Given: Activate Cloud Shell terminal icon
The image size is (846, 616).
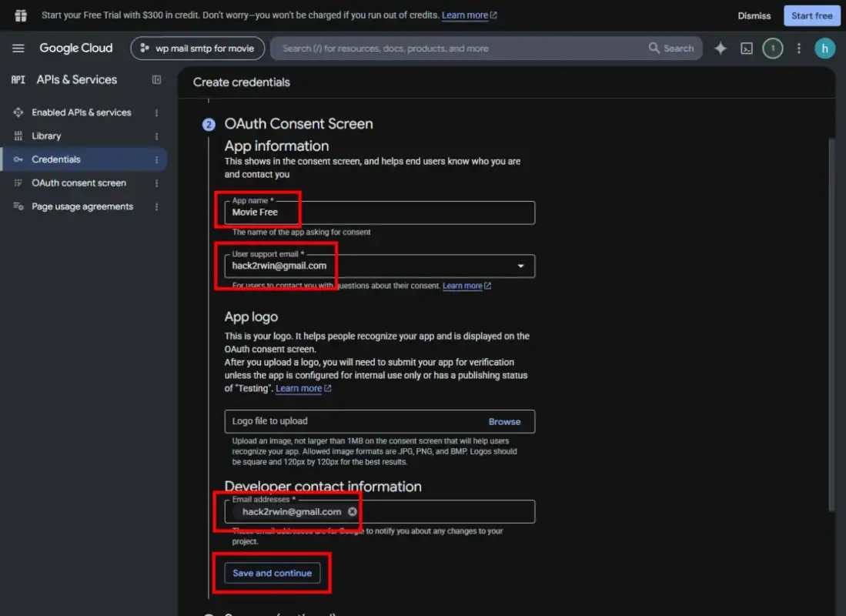Looking at the screenshot, I should pos(746,49).
